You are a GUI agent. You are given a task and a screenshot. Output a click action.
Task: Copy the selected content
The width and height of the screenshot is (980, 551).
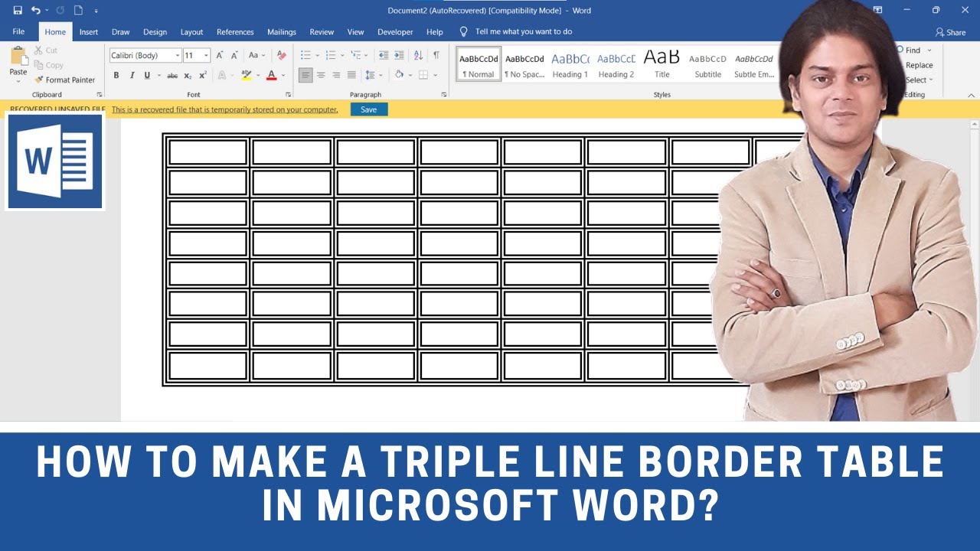(x=49, y=65)
